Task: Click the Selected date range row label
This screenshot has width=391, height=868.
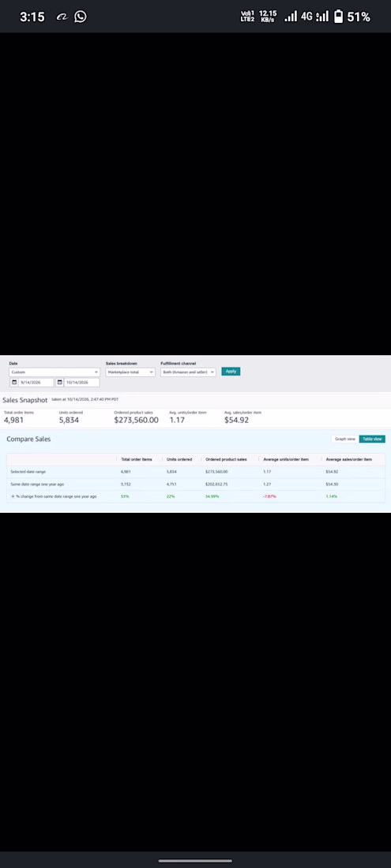Action: point(28,472)
